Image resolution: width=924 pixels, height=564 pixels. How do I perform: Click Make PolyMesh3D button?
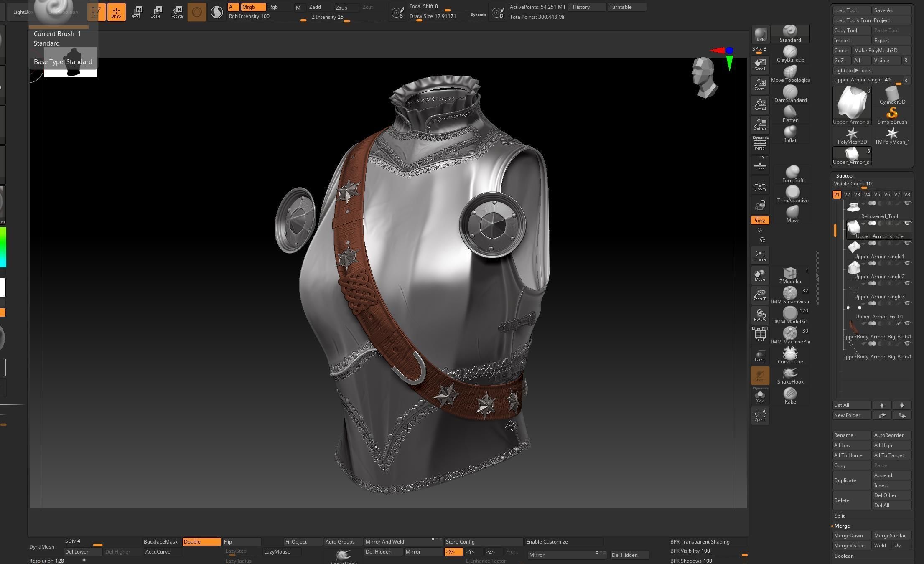(x=881, y=51)
